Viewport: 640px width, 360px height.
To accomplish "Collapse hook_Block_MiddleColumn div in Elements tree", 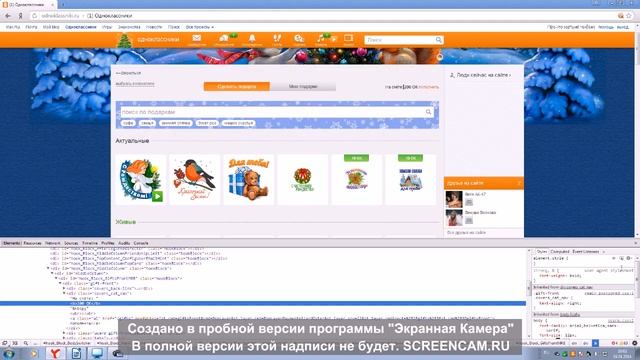I will click(48, 268).
